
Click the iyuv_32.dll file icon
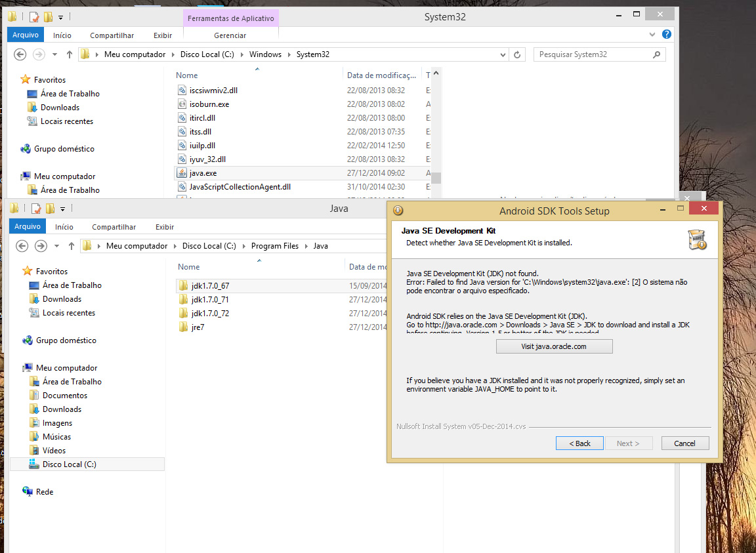pyautogui.click(x=182, y=159)
